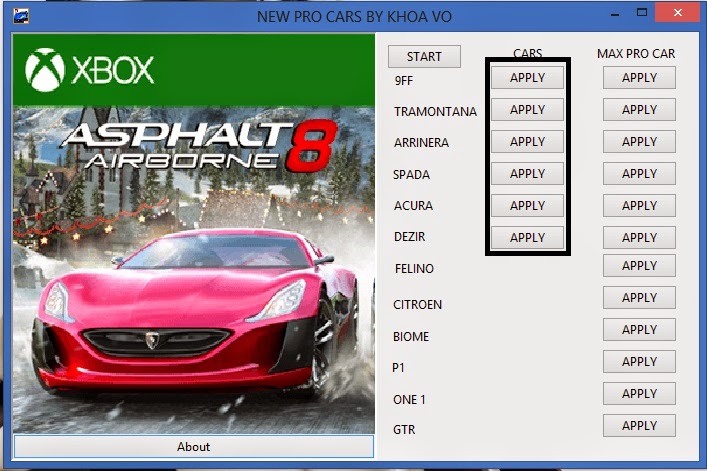Click the START button
Viewport: 707px width, 471px height.
click(x=424, y=56)
